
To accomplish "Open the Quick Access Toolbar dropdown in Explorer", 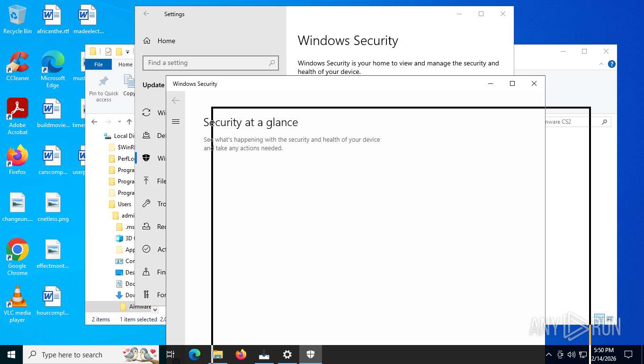I will pyautogui.click(x=127, y=52).
